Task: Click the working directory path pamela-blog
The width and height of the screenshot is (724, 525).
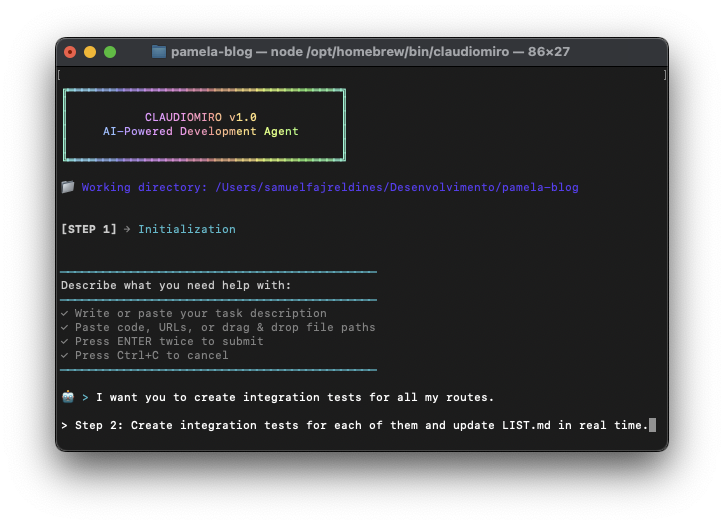Action: pyautogui.click(x=540, y=187)
